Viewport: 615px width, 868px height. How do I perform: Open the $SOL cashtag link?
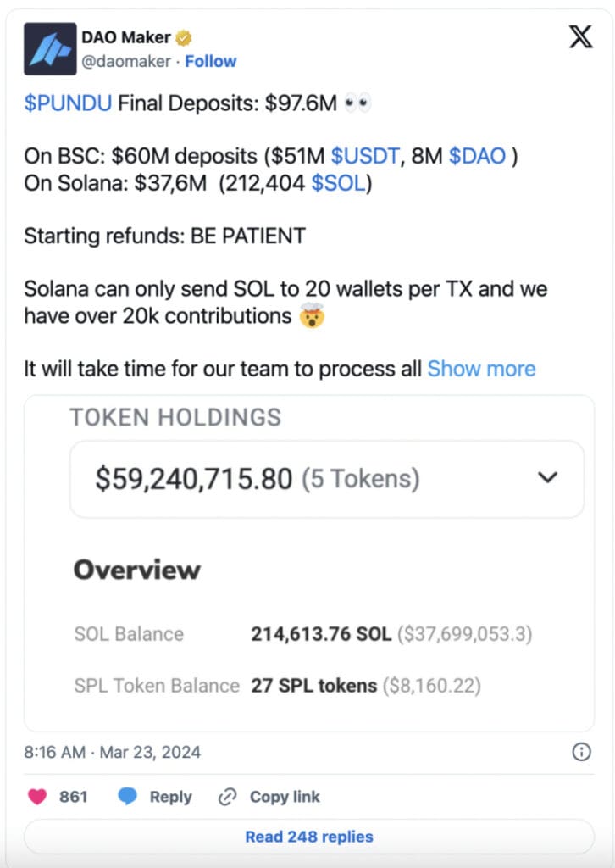tap(340, 184)
